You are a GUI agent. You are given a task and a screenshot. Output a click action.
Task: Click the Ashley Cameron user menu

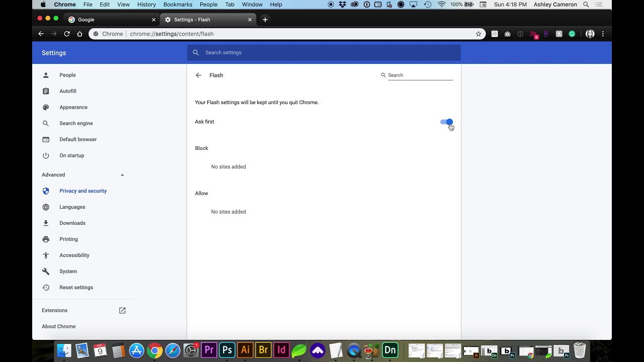coord(555,5)
